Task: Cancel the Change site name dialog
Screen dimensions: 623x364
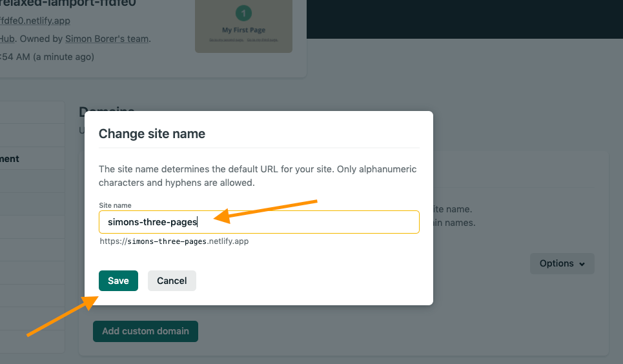Action: (172, 281)
